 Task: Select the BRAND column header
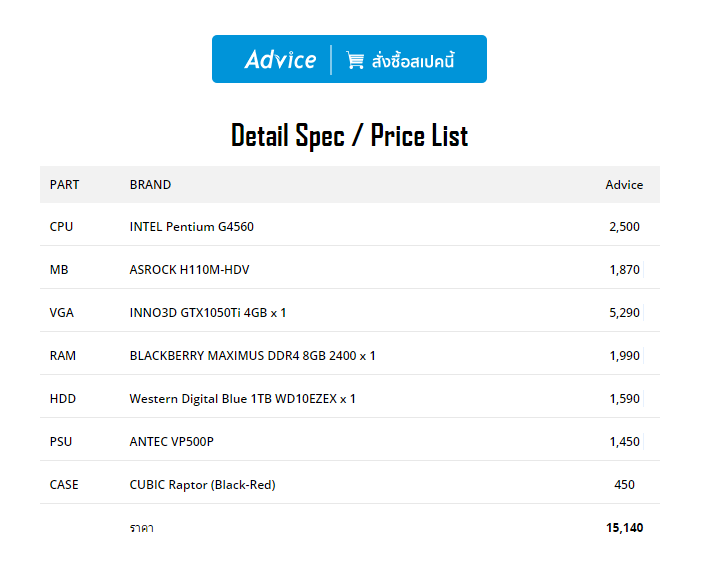pos(150,185)
